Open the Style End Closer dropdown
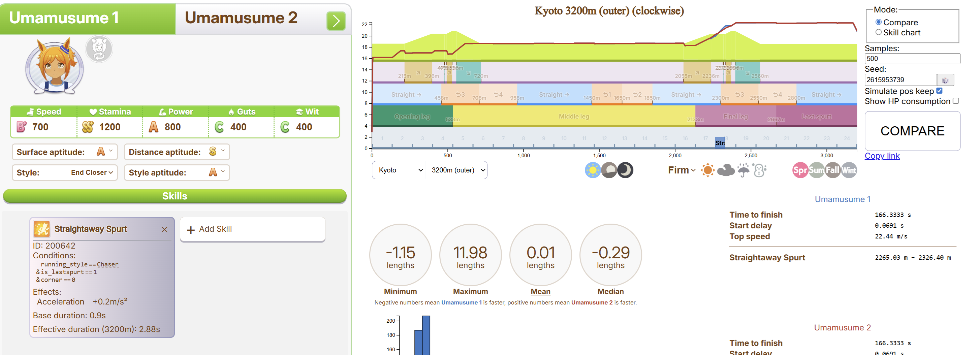Screen dimensions: 980x355 tap(65, 172)
